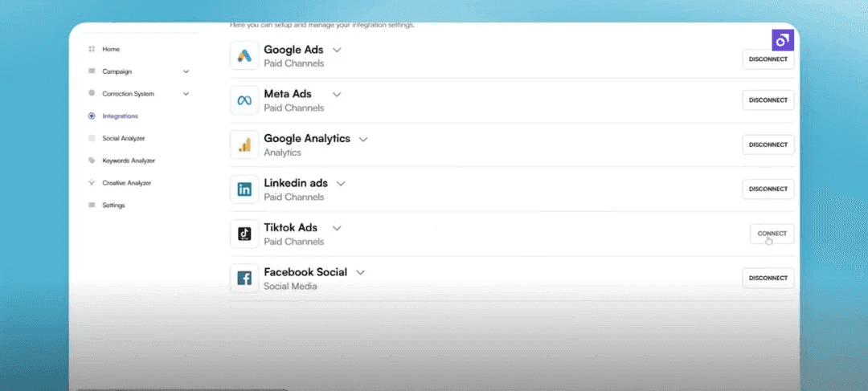Disconnect the Meta Ads integration
This screenshot has width=868, height=391.
[x=768, y=100]
